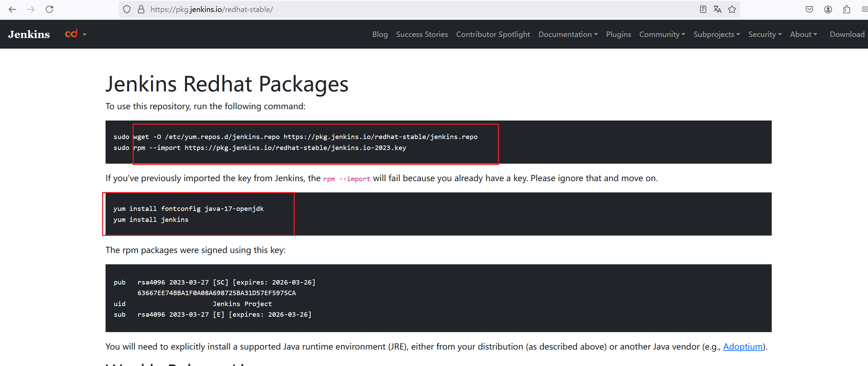This screenshot has height=366, width=868.
Task: Expand the Security menu
Action: coord(765,34)
